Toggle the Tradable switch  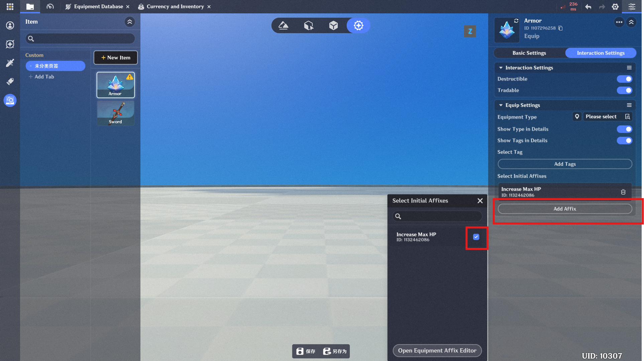624,90
